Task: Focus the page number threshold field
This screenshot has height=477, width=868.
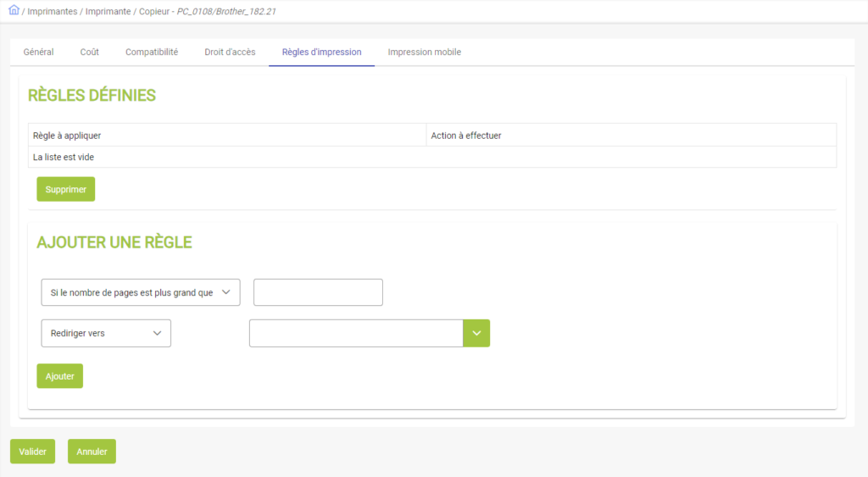Action: [x=318, y=292]
